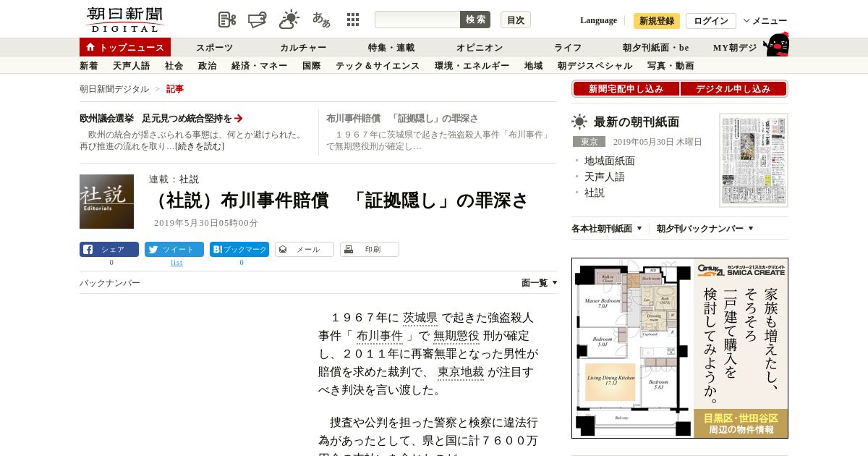The height and width of the screenshot is (456, 868).
Task: Share article on Facebook
Action: tap(109, 249)
